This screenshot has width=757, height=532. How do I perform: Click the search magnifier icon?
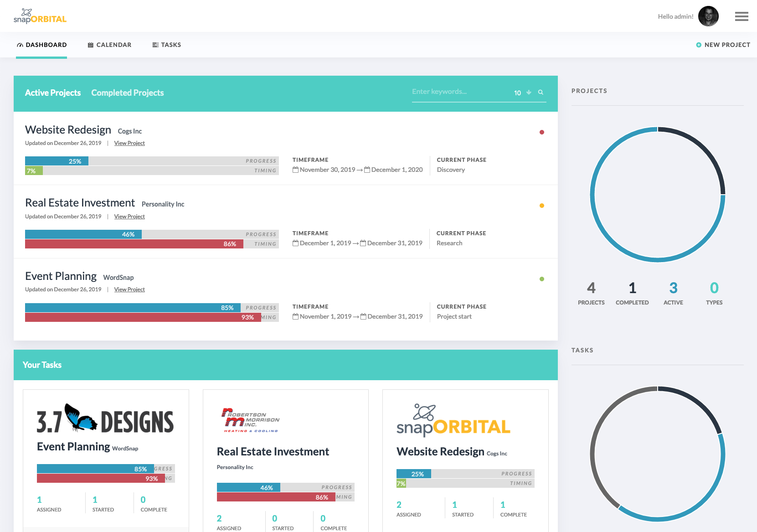point(541,92)
